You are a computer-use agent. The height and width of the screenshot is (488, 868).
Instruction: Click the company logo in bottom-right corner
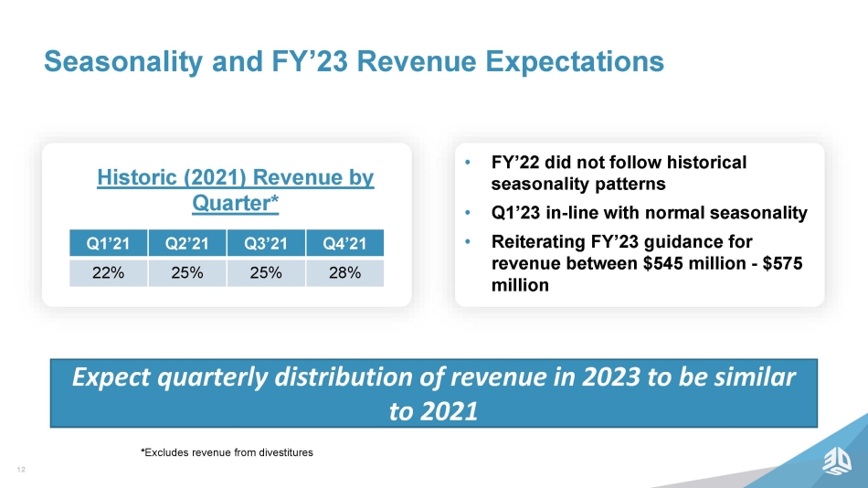pyautogui.click(x=835, y=464)
